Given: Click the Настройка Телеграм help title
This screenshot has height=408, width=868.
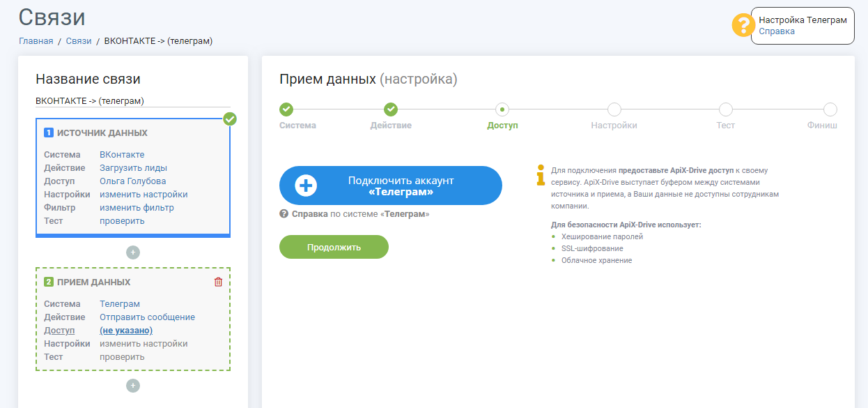Looking at the screenshot, I should point(803,20).
